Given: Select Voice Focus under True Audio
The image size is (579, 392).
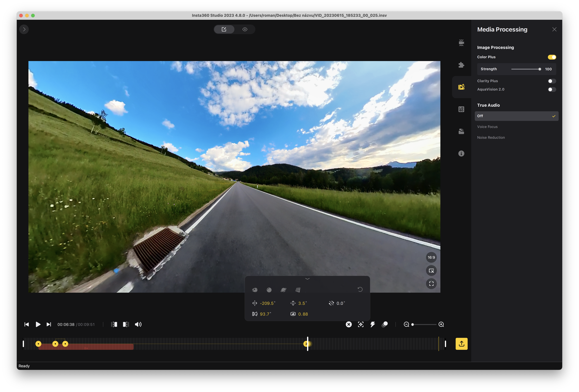Looking at the screenshot, I should [487, 127].
